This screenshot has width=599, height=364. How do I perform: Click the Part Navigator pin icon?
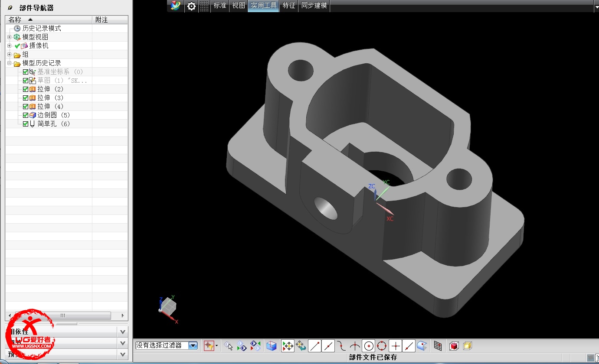tap(10, 8)
